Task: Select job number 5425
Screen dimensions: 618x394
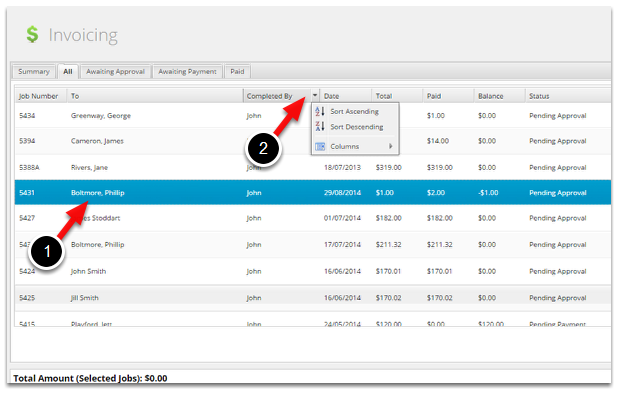Action: click(27, 298)
